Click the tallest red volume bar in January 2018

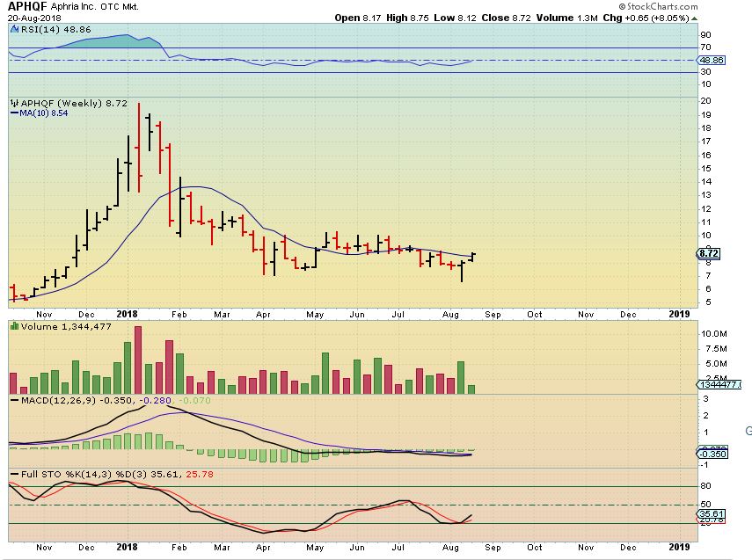138,360
